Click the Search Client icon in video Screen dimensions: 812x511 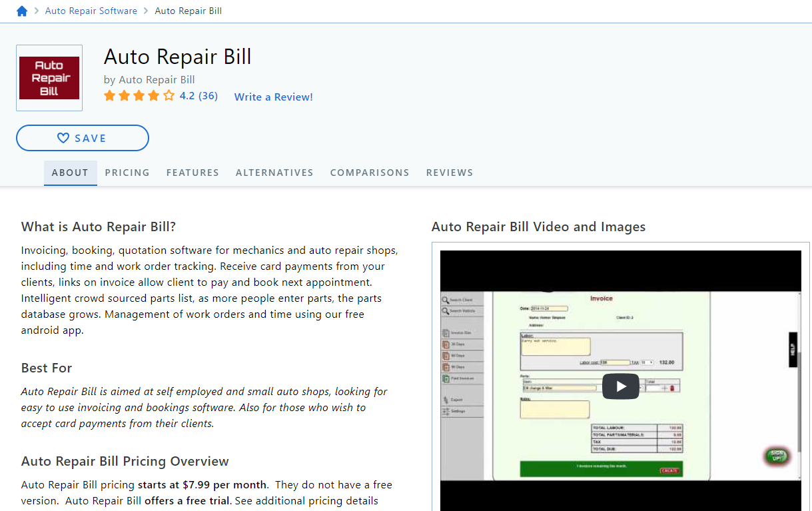[x=446, y=300]
